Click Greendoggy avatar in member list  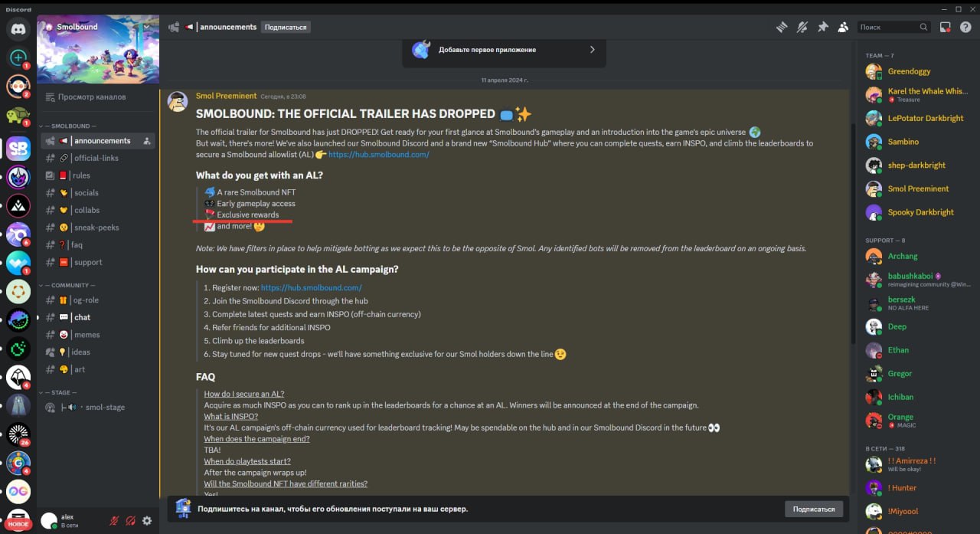[x=874, y=71]
